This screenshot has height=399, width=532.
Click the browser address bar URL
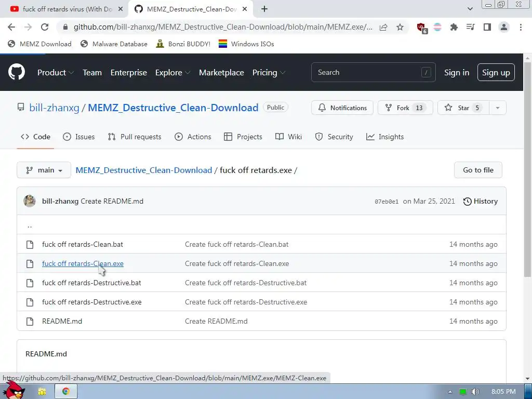223,27
